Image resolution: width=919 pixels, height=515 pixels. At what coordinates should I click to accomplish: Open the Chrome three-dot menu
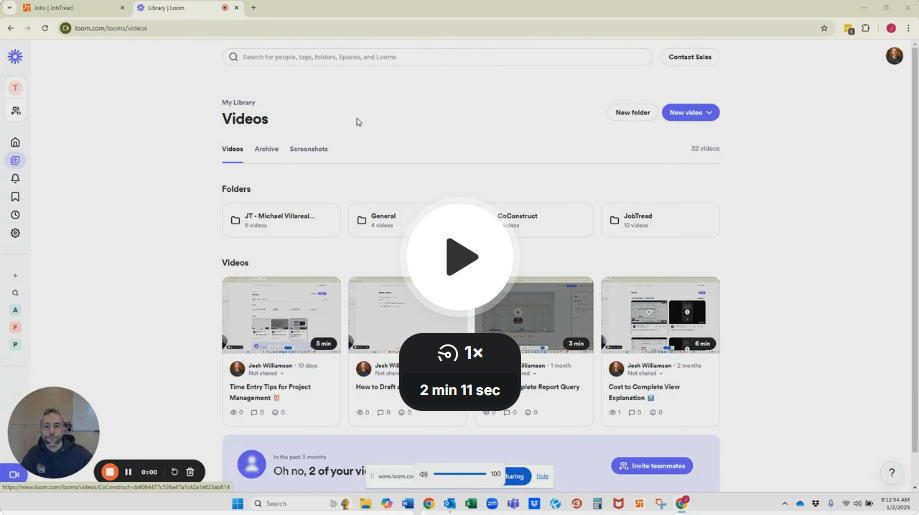pos(908,28)
